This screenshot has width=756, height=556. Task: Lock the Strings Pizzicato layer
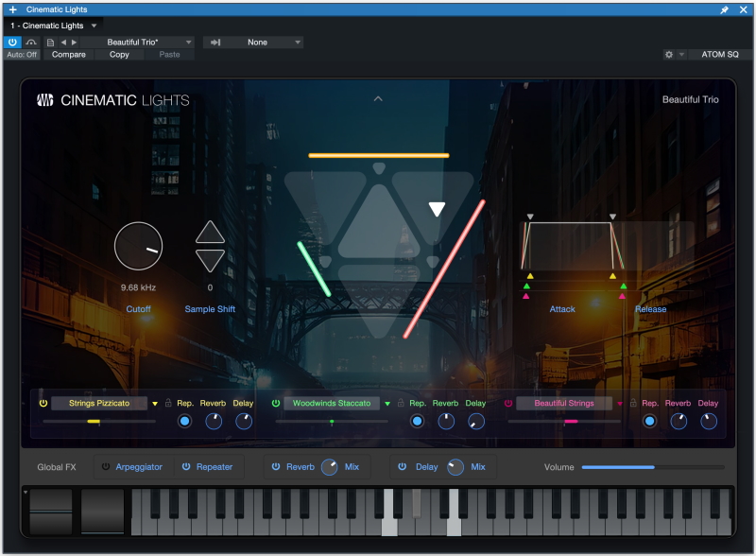[x=168, y=403]
